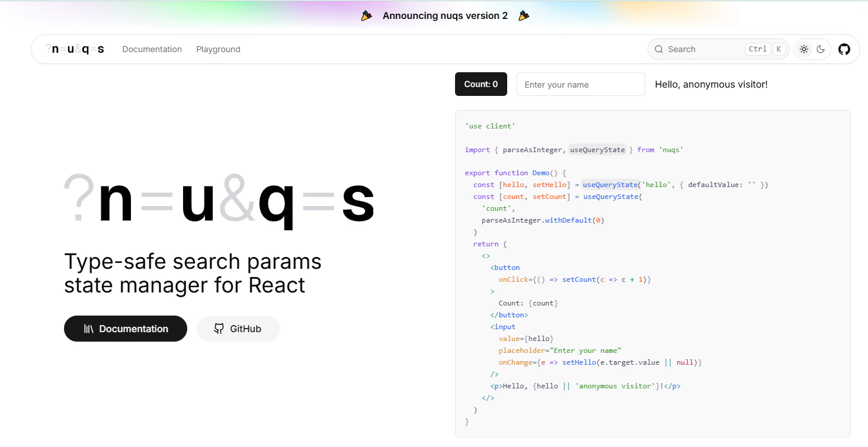Click the import line from 'nuqs'
The width and height of the screenshot is (868, 447).
[x=574, y=150]
